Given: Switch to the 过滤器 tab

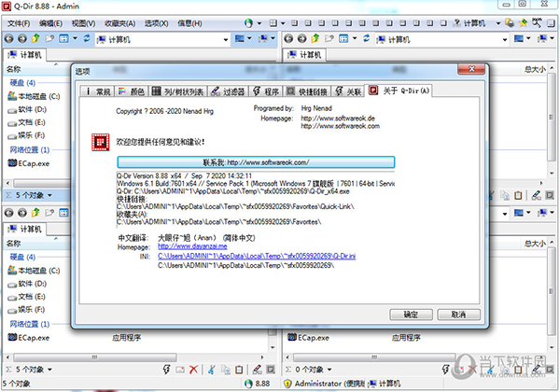Looking at the screenshot, I should pyautogui.click(x=228, y=91).
